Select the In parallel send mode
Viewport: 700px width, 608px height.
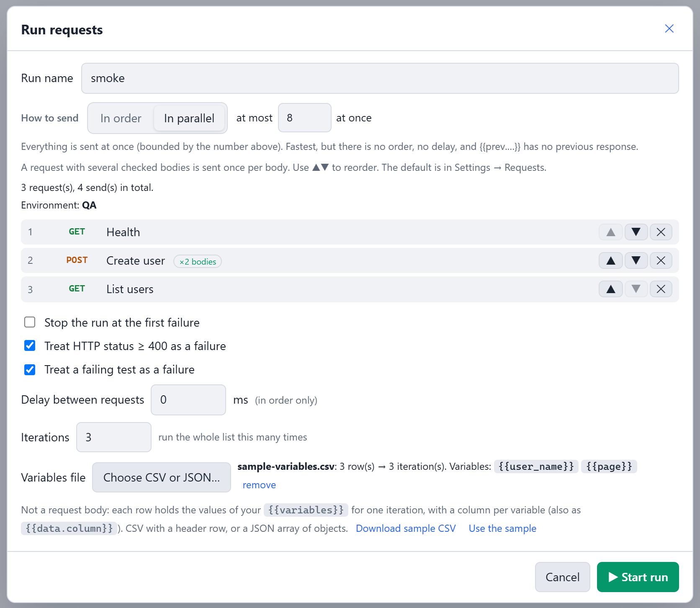click(189, 118)
